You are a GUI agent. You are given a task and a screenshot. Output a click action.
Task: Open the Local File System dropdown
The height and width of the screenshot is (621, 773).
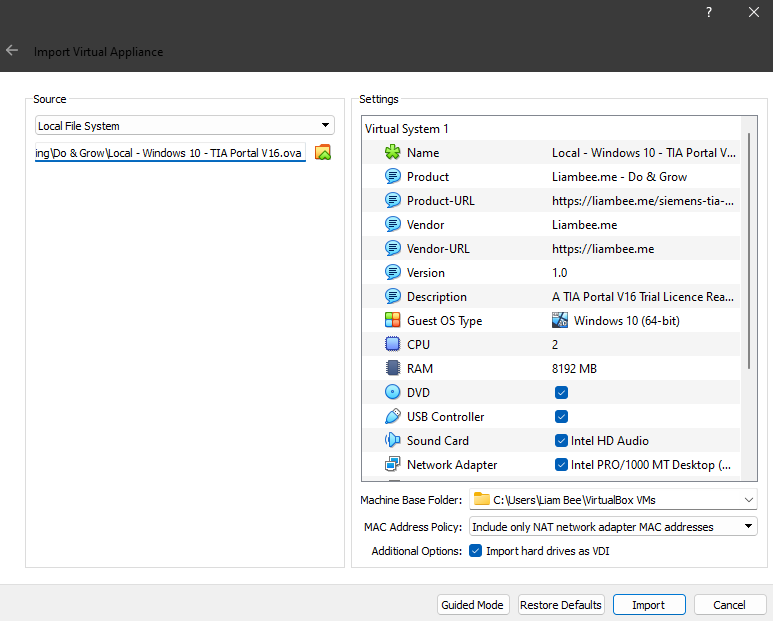(184, 126)
